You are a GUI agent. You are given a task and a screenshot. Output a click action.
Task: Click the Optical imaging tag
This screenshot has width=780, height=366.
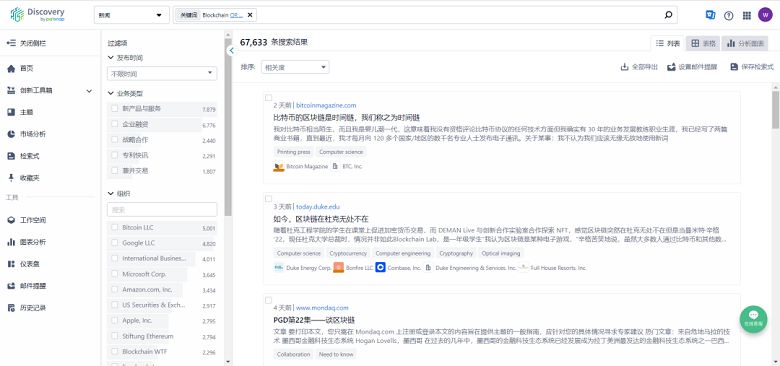(501, 253)
